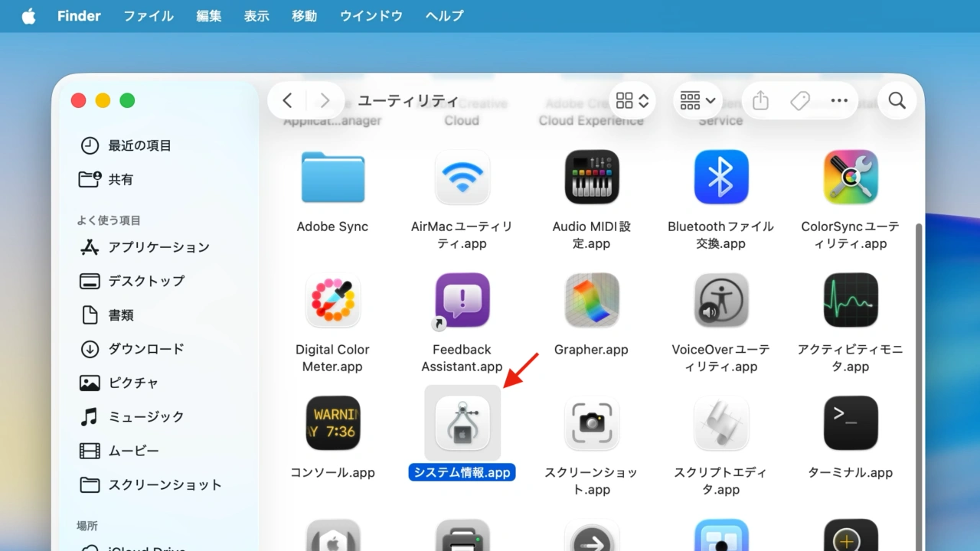Click the Tags toolbar icon
Screen dimensions: 980x551
[799, 100]
